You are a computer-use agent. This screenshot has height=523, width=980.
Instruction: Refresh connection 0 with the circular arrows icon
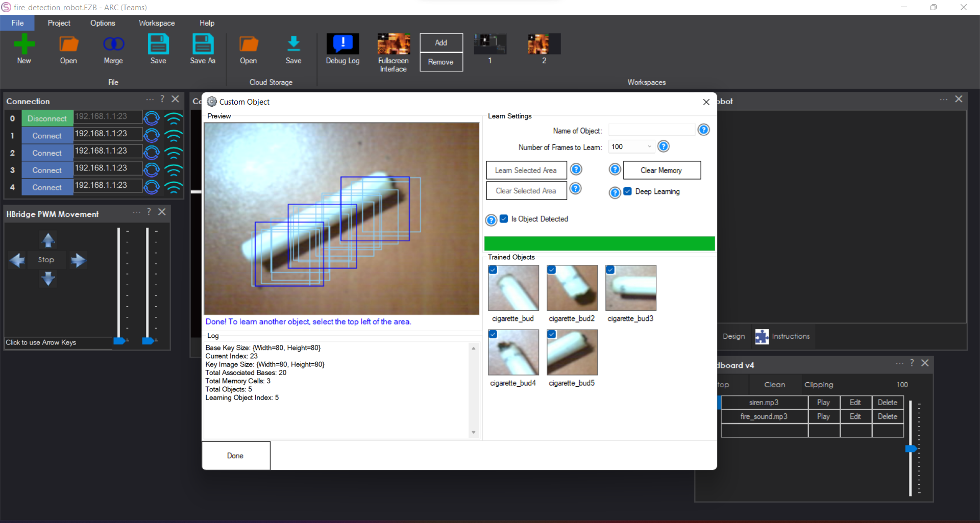152,118
